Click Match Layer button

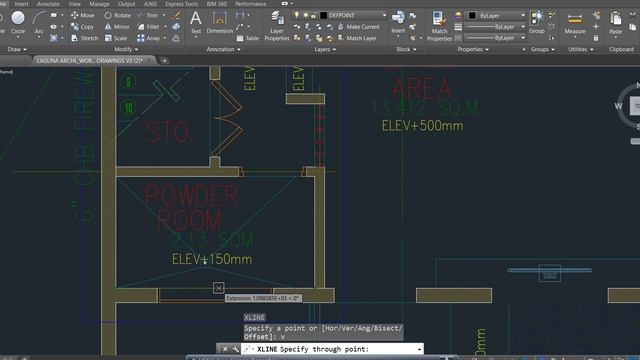(357, 38)
